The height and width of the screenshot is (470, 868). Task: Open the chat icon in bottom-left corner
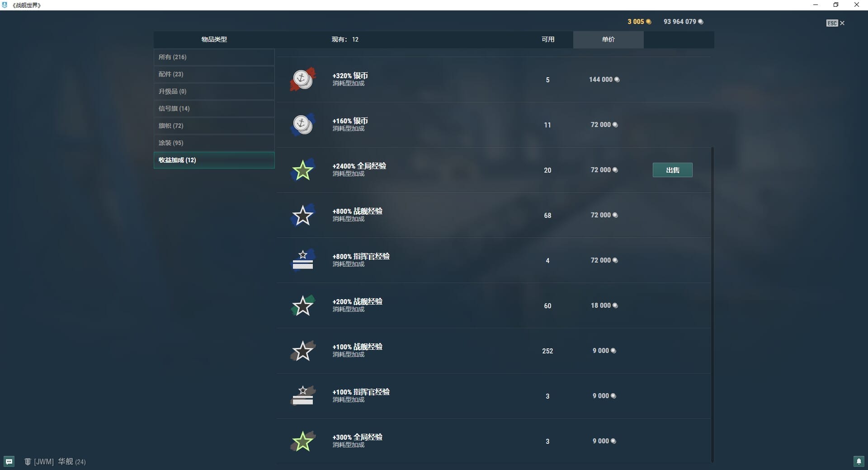tap(9, 461)
